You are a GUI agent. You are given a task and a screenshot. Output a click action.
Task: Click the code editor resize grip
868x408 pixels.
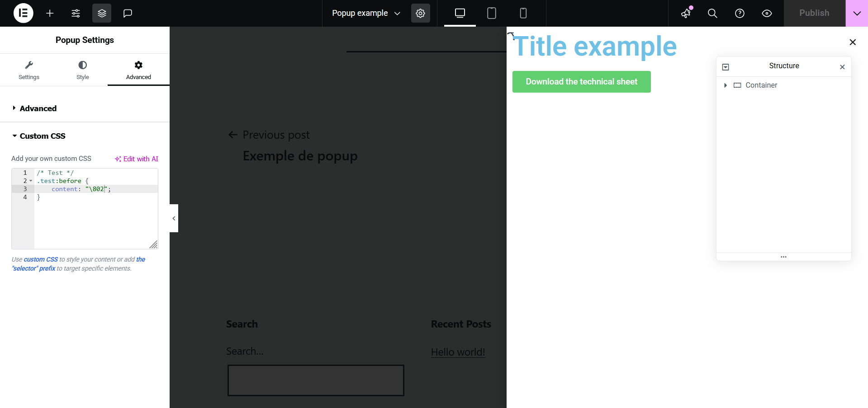tap(154, 245)
